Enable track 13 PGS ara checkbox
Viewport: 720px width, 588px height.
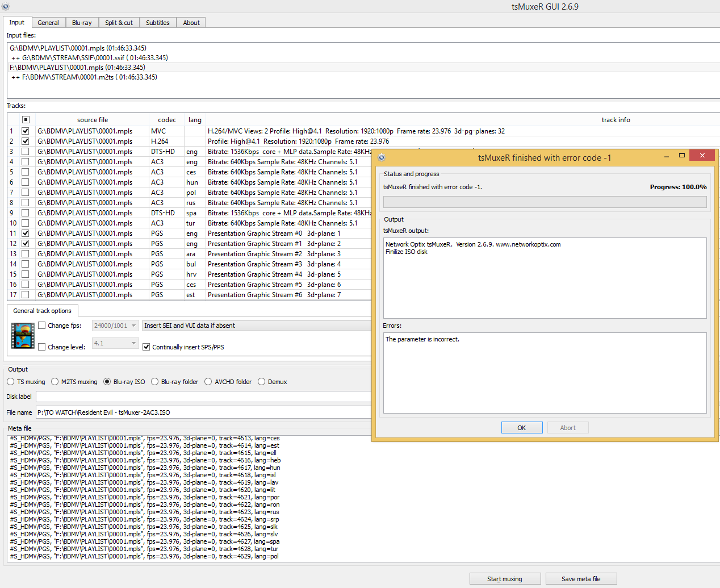[x=26, y=253]
